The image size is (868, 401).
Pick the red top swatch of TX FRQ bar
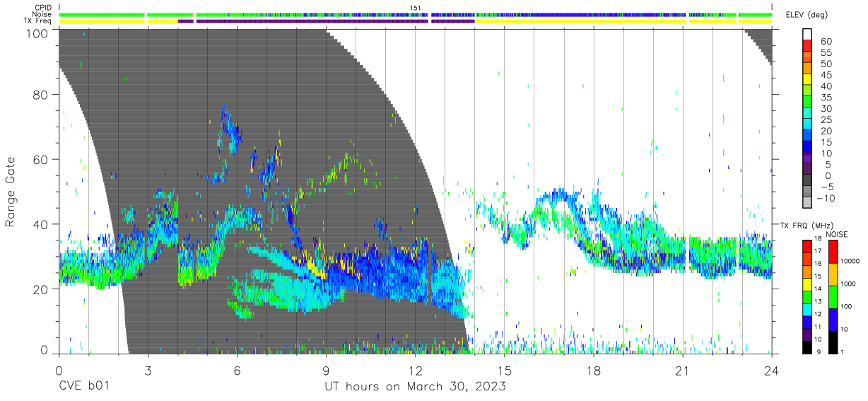807,245
